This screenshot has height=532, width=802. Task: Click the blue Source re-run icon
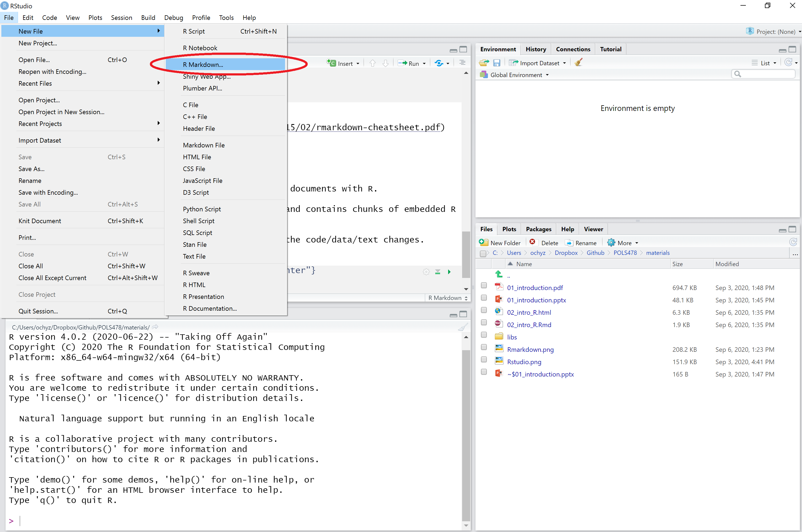click(438, 63)
